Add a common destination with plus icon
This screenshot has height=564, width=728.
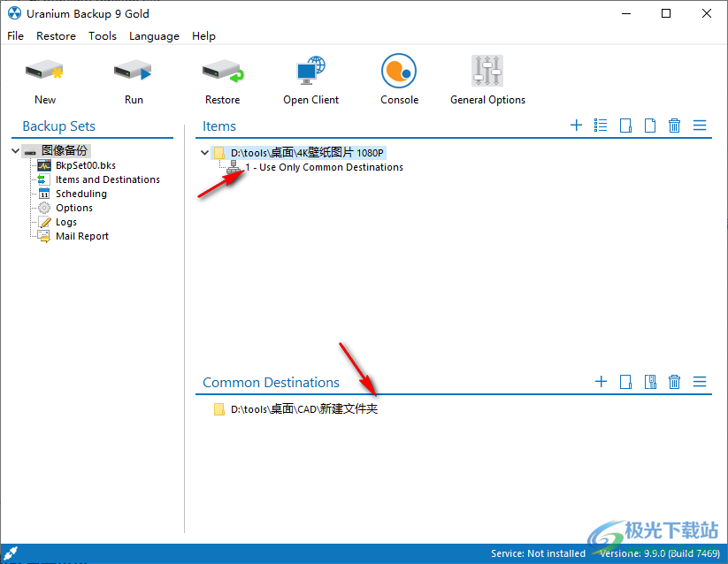point(601,382)
